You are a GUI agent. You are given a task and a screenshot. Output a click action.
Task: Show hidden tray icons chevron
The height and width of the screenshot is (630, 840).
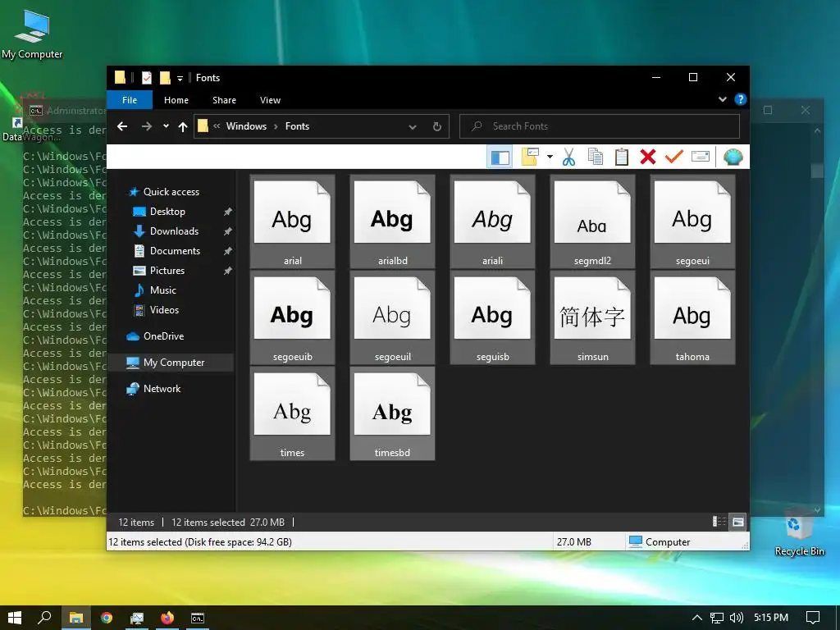(697, 619)
